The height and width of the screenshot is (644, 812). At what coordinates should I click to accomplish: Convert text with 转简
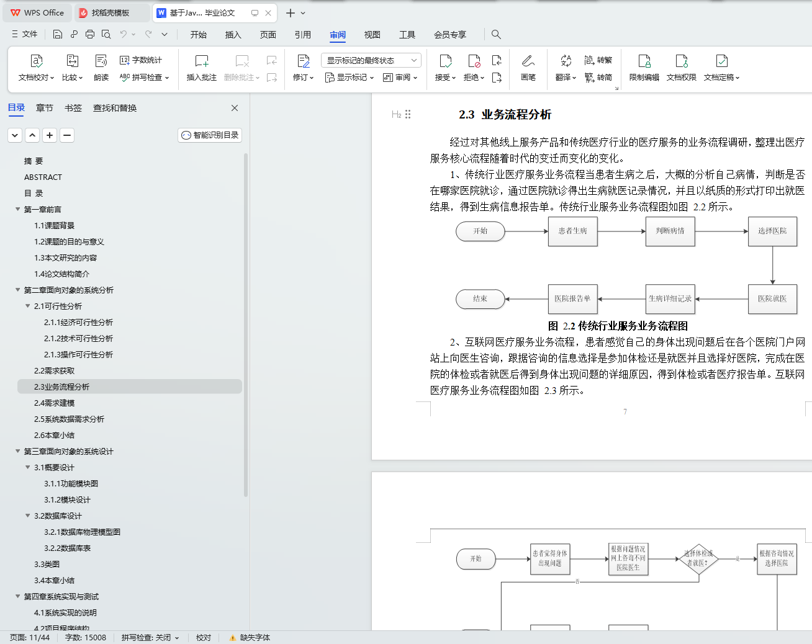[598, 78]
